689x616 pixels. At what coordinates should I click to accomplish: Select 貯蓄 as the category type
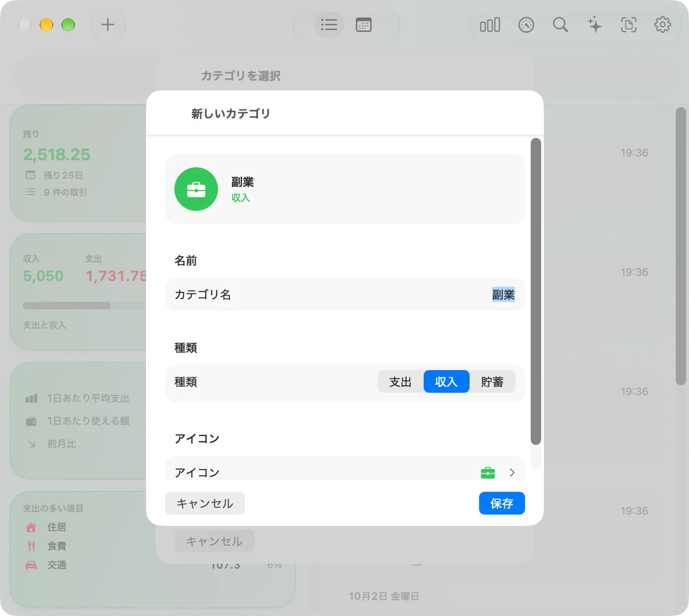492,382
